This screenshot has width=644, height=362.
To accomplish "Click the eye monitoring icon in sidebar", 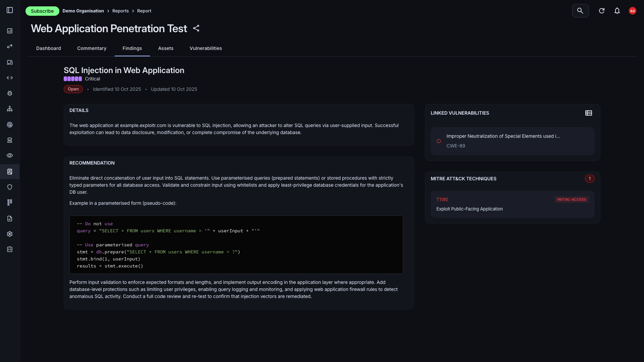I will click(x=10, y=156).
